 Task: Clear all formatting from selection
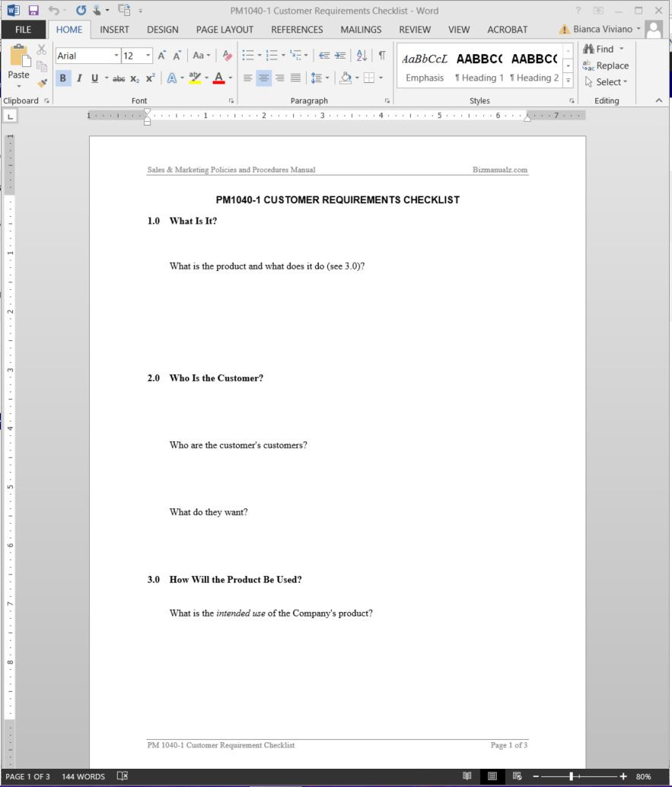(x=228, y=56)
